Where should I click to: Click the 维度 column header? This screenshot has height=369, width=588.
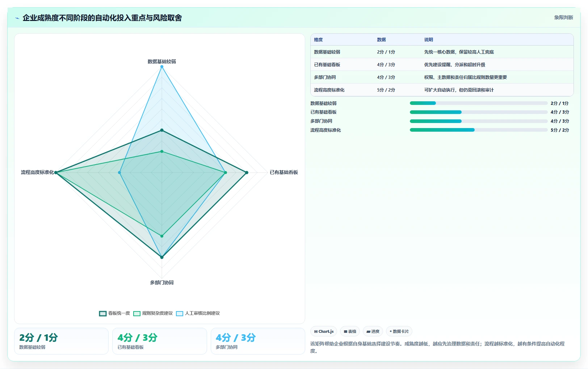click(x=318, y=40)
